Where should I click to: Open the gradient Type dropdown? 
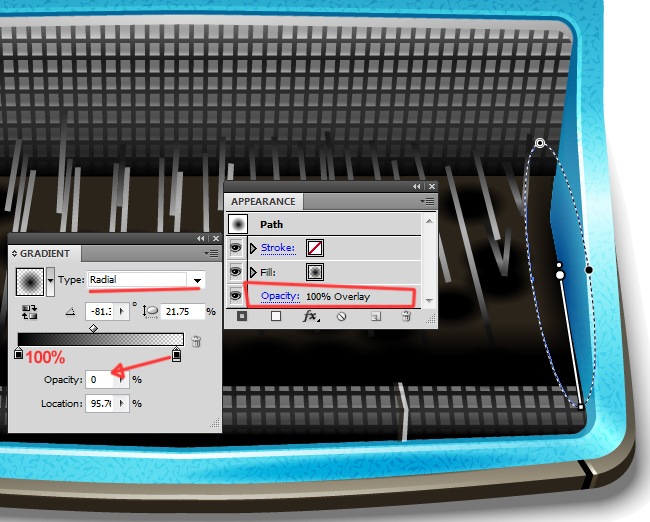(197, 280)
